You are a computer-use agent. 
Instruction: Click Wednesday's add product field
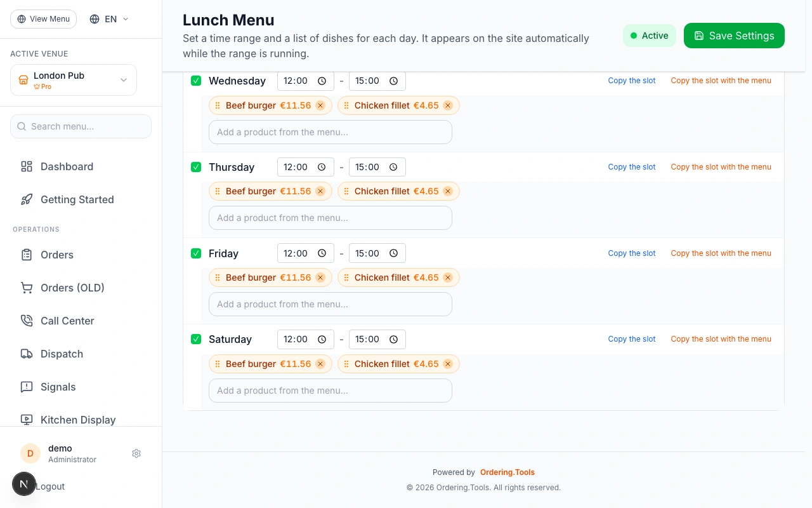coord(331,132)
